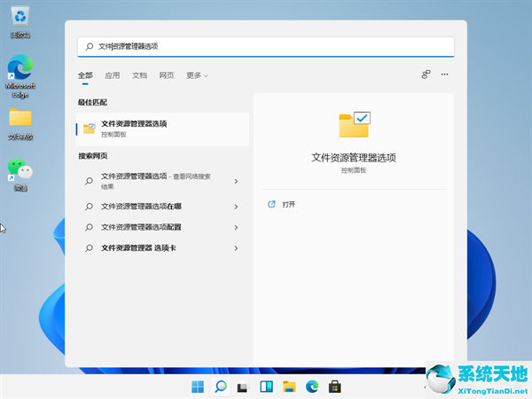Expand the 更多 dropdown
532x399 pixels.
coord(197,75)
